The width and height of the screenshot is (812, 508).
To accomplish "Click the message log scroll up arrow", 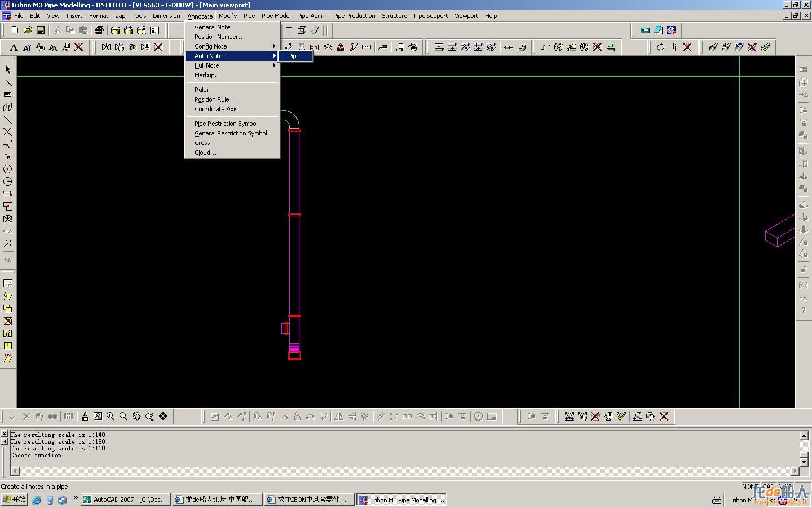I will [x=804, y=435].
